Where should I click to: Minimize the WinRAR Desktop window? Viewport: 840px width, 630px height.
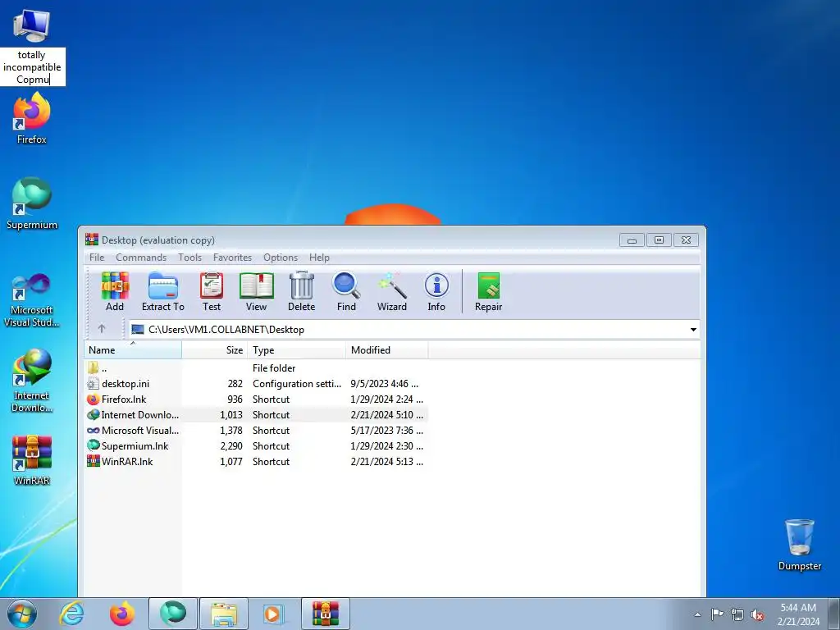pos(632,240)
